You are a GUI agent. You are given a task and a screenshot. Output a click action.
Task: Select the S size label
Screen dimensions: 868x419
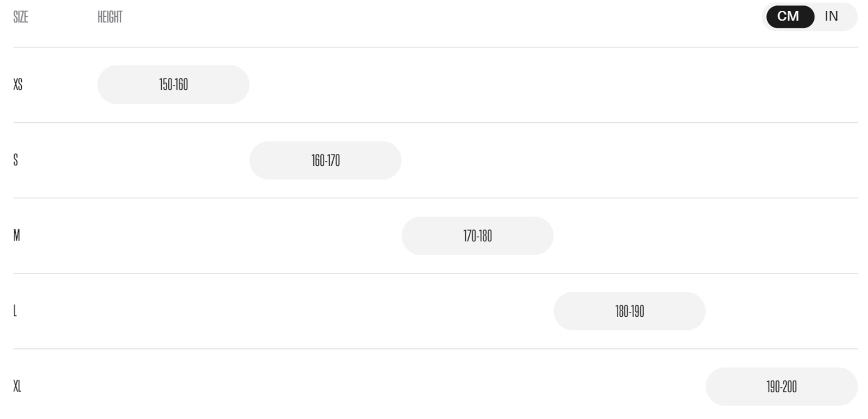pyautogui.click(x=16, y=160)
